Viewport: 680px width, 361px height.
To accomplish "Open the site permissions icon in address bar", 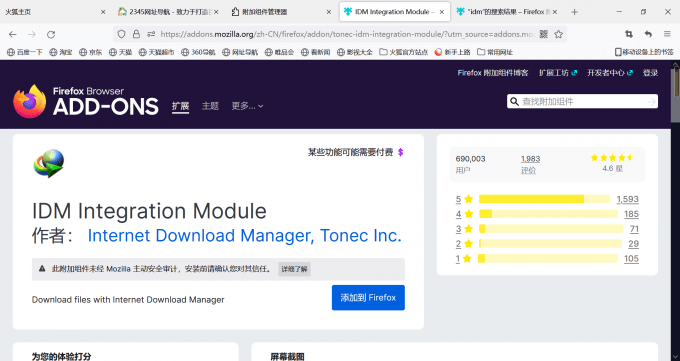I will [151, 34].
